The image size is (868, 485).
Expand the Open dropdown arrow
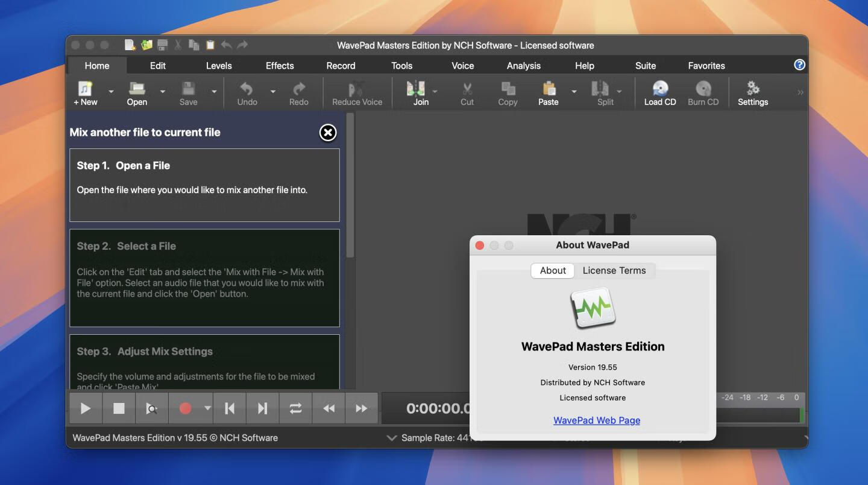point(163,92)
